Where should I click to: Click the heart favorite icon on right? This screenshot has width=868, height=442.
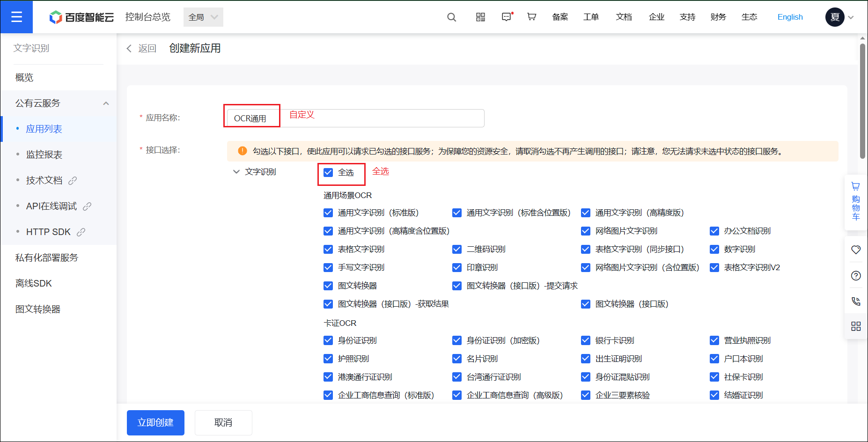(856, 250)
